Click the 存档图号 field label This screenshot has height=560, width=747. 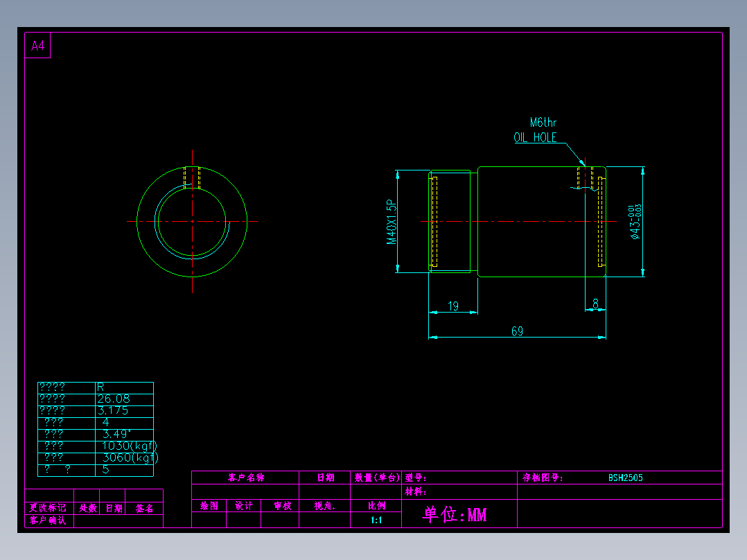coord(543,478)
